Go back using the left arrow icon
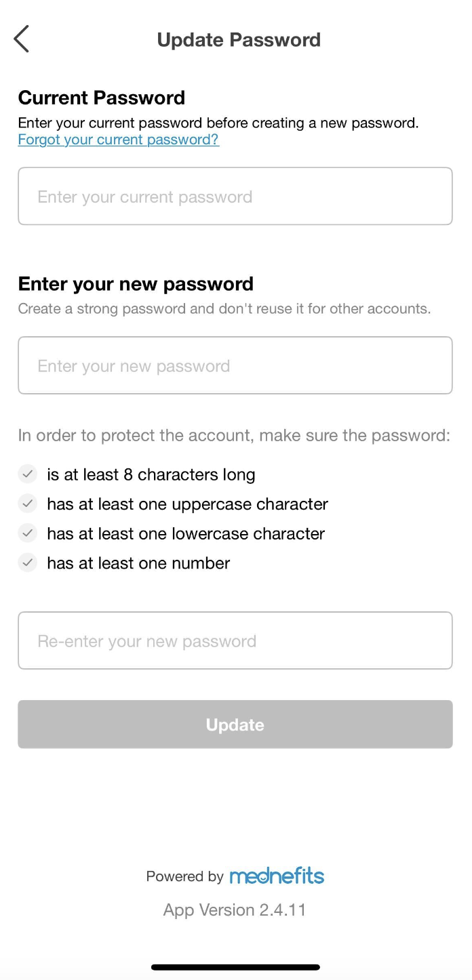The image size is (472, 980). click(22, 39)
